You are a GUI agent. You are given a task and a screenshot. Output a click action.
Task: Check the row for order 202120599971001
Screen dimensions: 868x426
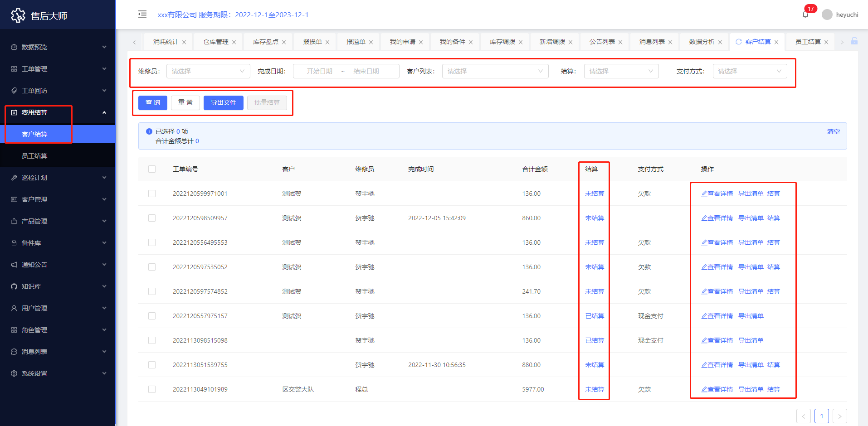152,194
